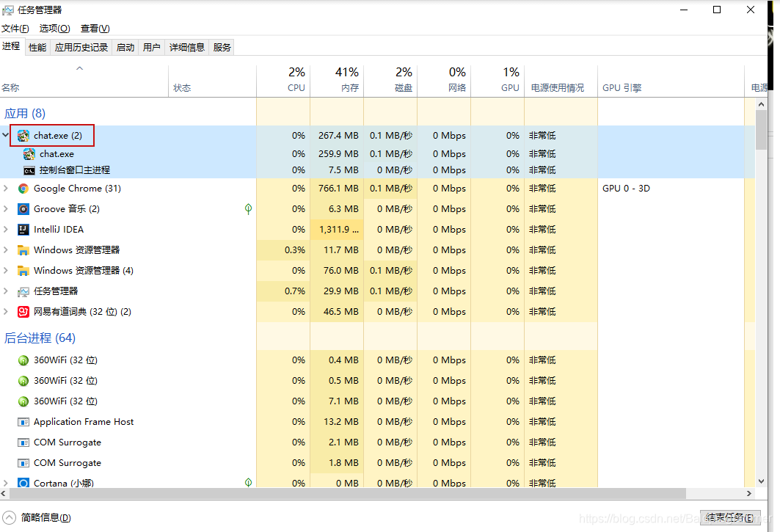The height and width of the screenshot is (532, 780).
Task: Switch to the 启动 tab
Action: click(x=125, y=47)
